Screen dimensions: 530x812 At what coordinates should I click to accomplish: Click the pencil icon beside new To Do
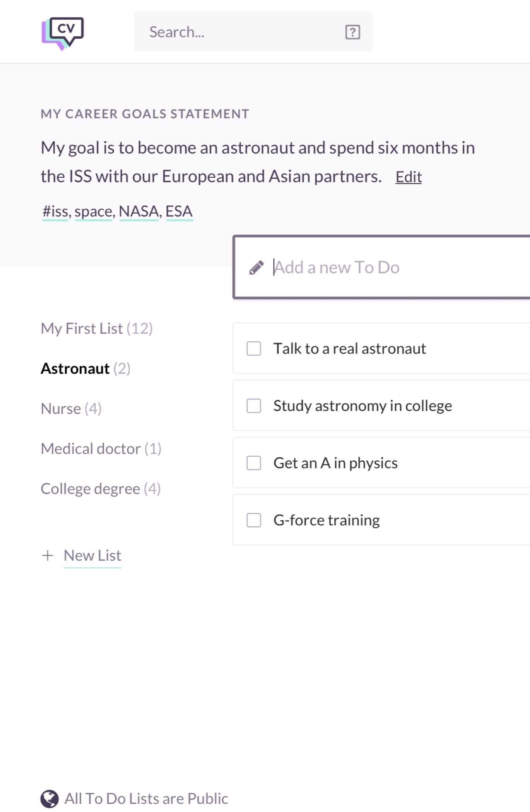click(x=256, y=268)
